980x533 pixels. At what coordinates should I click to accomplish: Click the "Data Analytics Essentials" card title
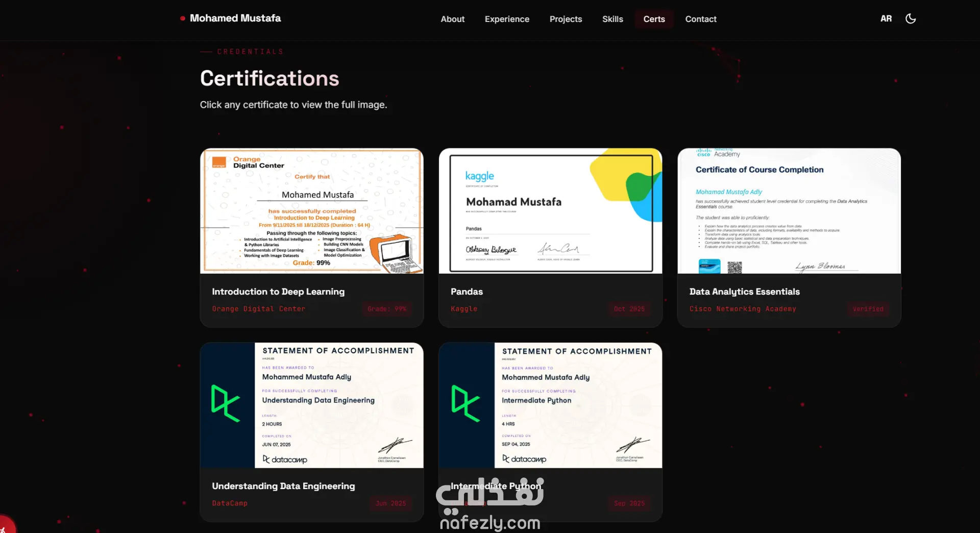tap(745, 292)
